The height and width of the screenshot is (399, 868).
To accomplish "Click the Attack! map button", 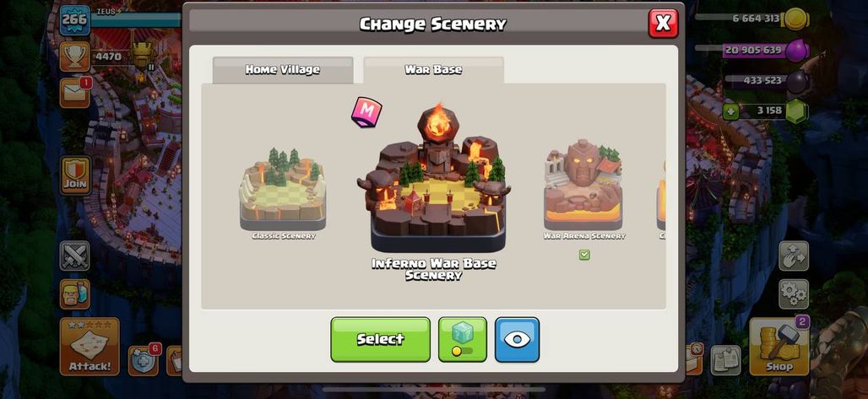I will coord(90,347).
